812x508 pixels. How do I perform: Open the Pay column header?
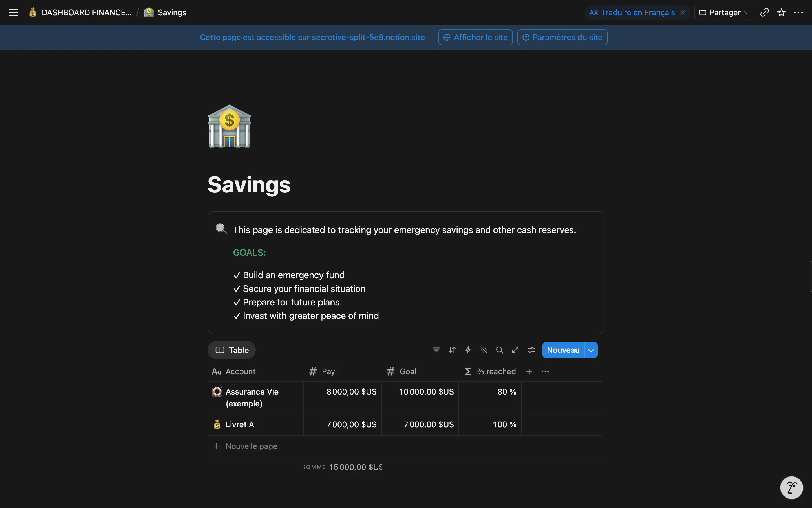tap(343, 372)
